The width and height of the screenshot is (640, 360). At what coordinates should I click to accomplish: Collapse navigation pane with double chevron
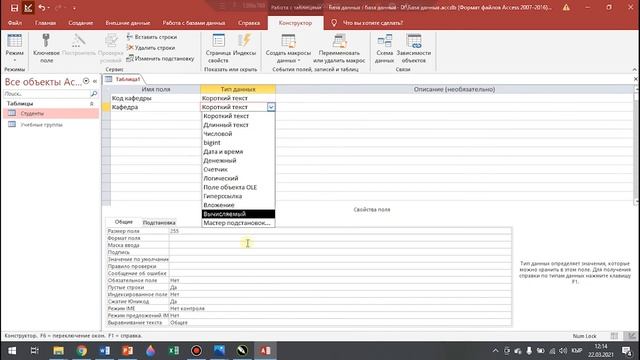coord(95,81)
